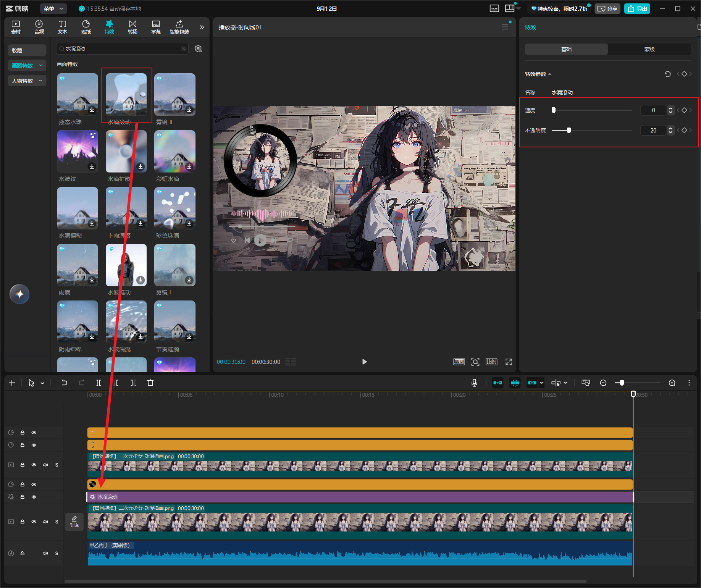Toggle visibility of the 水滴滚动 effect track
Screen dimensions: 701x588
34,497
